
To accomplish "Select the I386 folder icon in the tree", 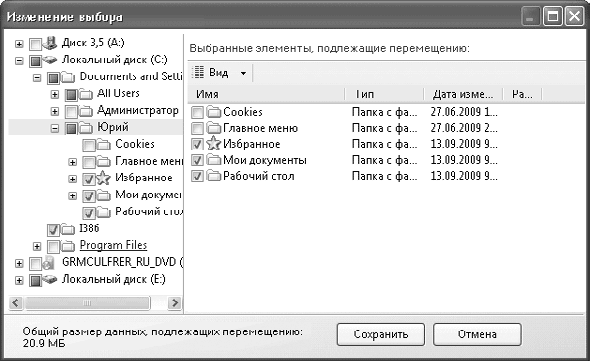I will [x=68, y=228].
